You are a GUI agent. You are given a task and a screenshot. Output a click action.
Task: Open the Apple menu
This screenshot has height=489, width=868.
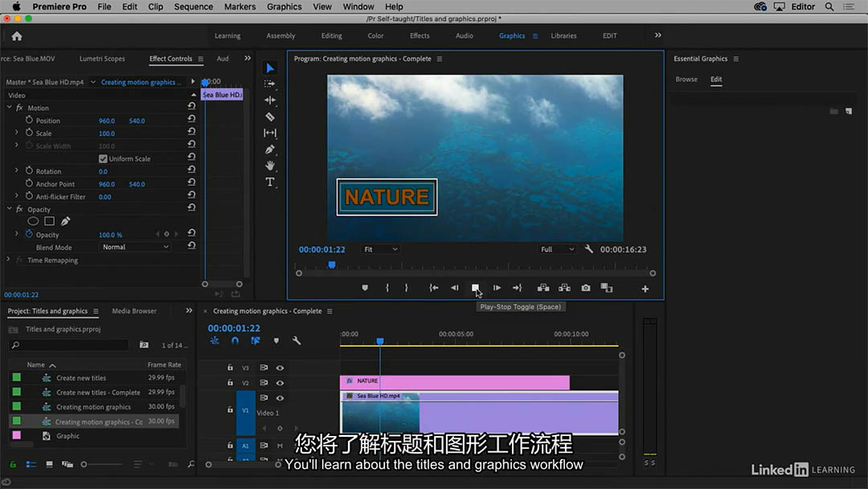tap(17, 6)
